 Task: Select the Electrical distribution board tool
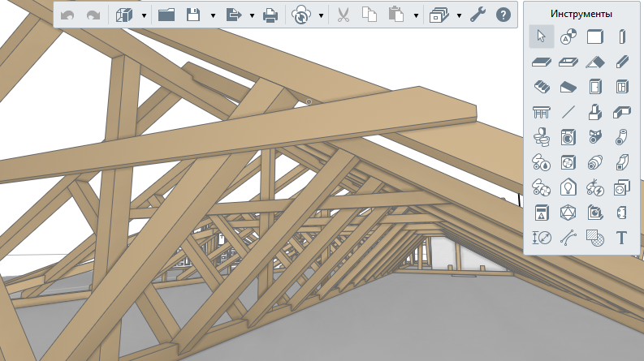pyautogui.click(x=542, y=213)
